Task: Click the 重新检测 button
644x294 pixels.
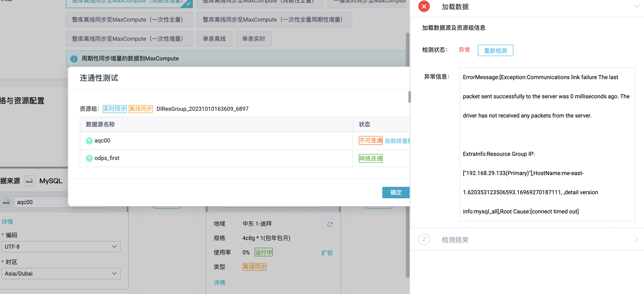Action: [495, 50]
